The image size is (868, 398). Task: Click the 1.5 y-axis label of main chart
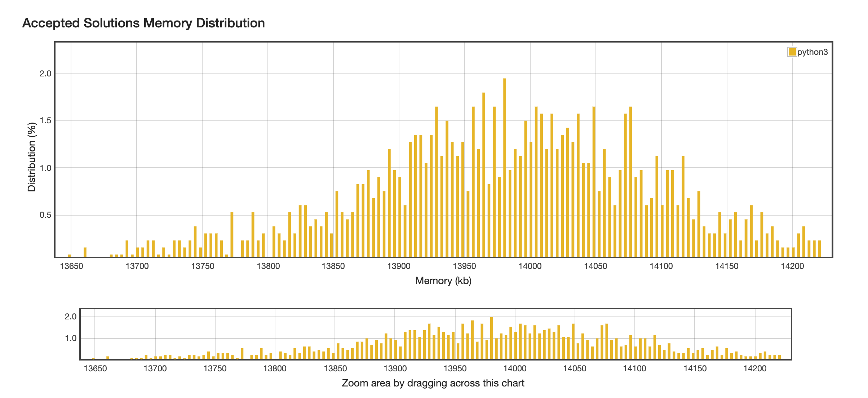(x=45, y=121)
